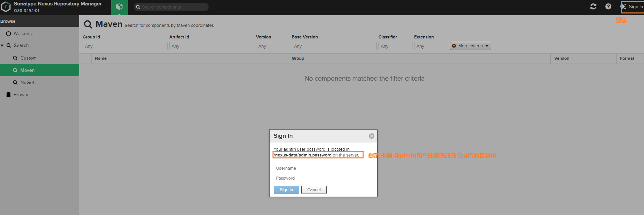Click the Group Id filter field
This screenshot has height=215, width=644.
click(x=125, y=46)
